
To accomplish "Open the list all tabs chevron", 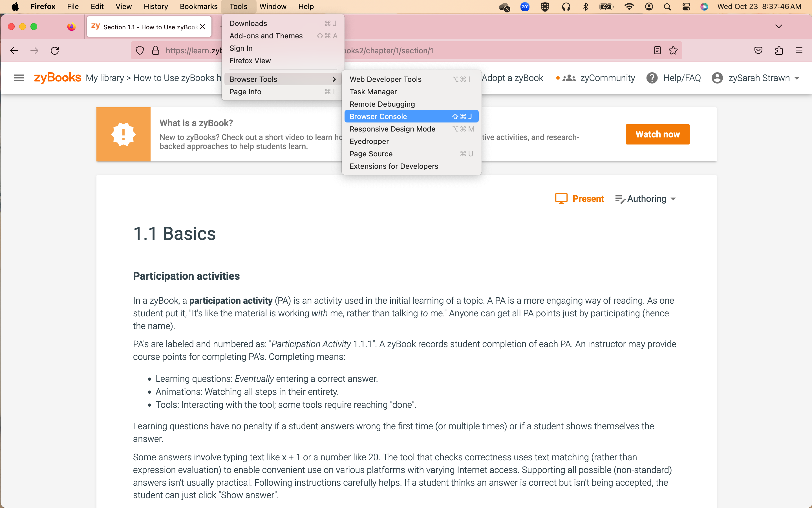I will tap(779, 27).
